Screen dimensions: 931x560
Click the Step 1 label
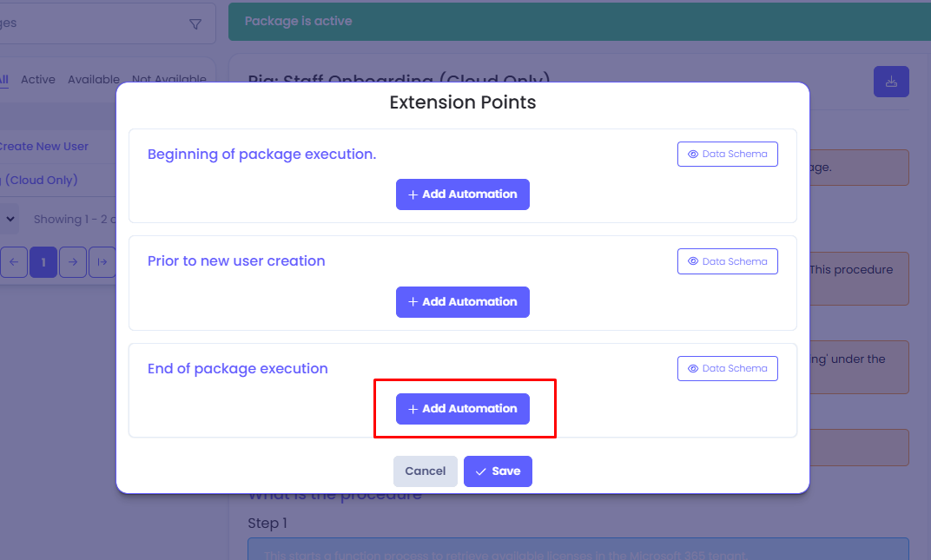click(267, 524)
